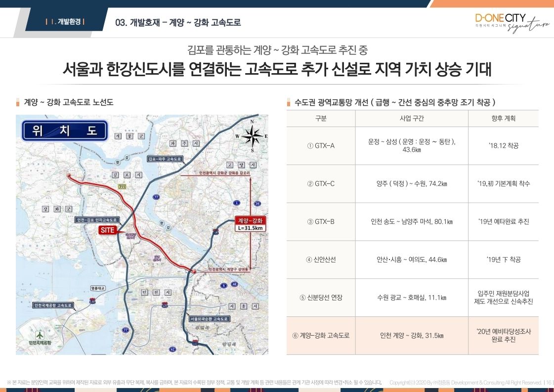This screenshot has height=392, width=554.
Task: Click the ② GTX-C table cell
Action: click(321, 184)
